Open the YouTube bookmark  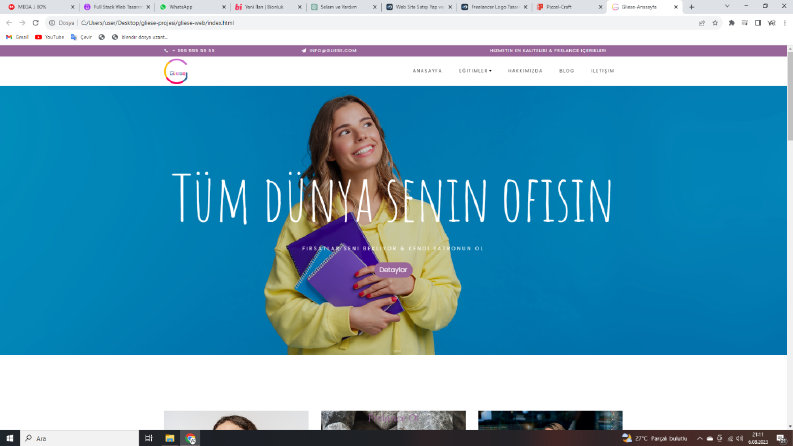[x=50, y=37]
